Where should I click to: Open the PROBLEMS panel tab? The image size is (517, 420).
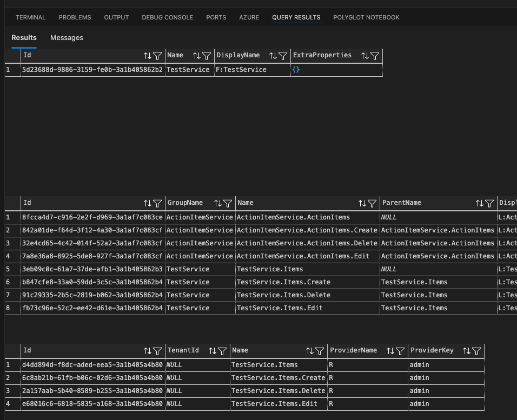pyautogui.click(x=75, y=17)
